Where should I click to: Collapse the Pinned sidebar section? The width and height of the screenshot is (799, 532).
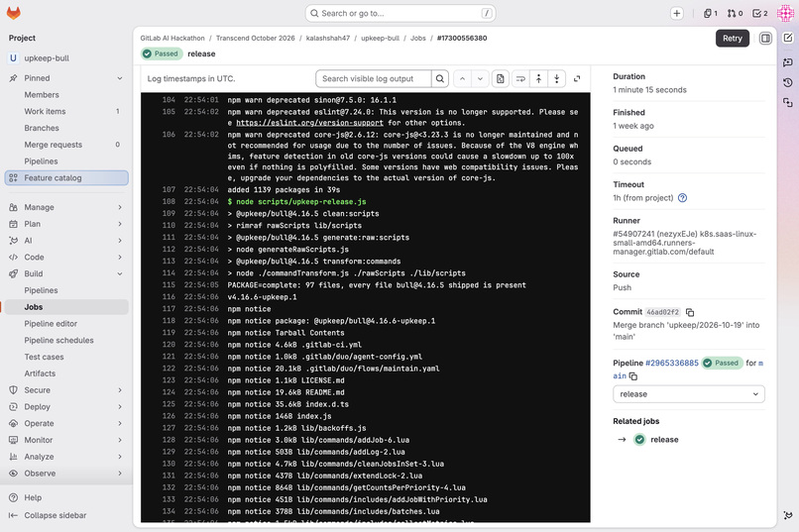(120, 78)
